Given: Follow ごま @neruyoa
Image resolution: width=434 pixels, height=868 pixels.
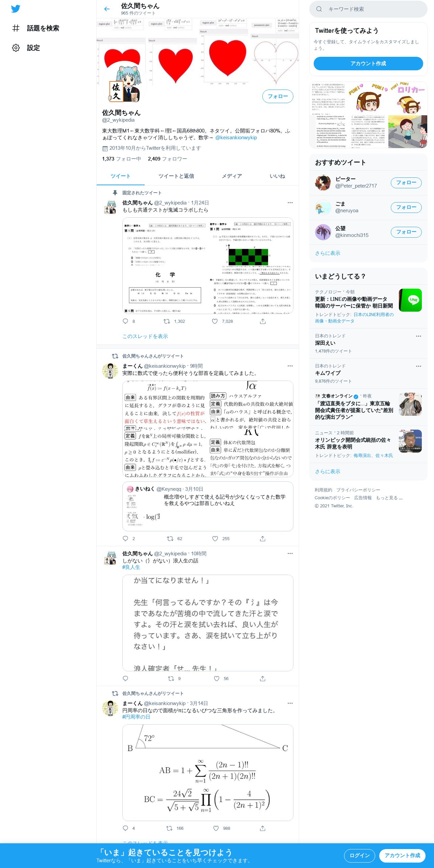Looking at the screenshot, I should point(406,208).
